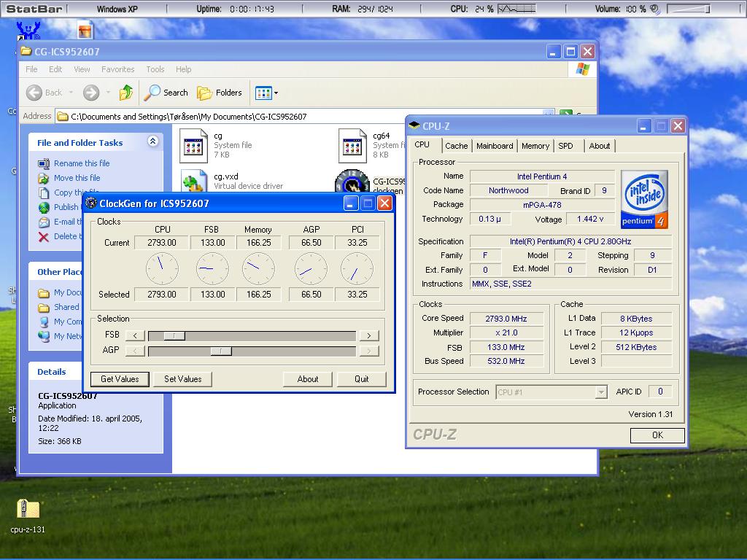747x560 pixels.
Task: Click the StatBar CPU usage graph
Action: click(x=516, y=9)
